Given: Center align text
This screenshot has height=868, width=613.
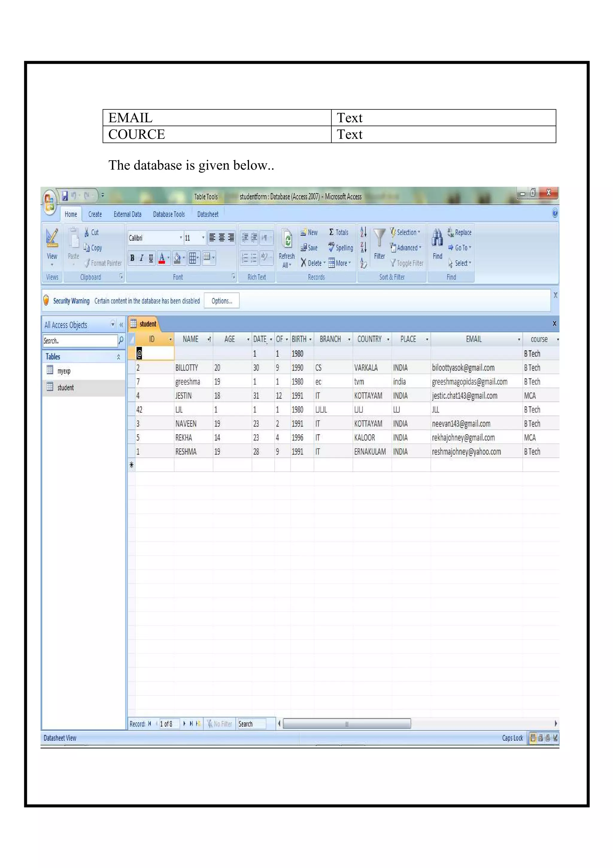Looking at the screenshot, I should tap(221, 238).
